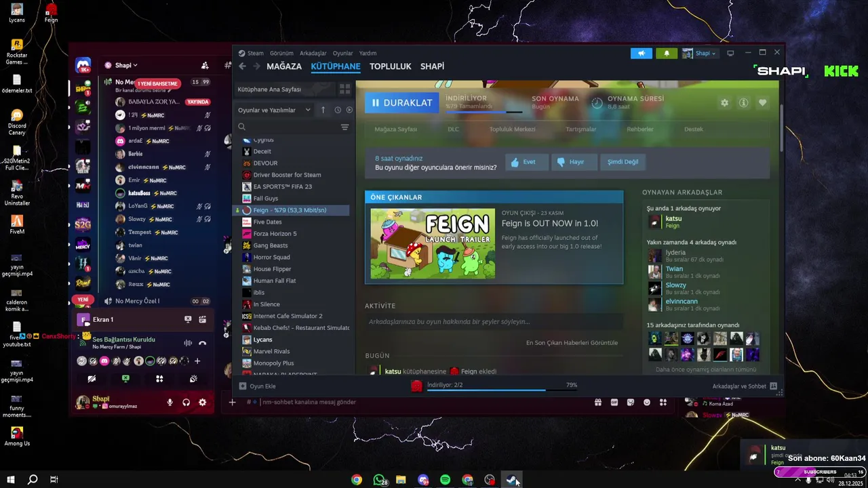Viewport: 868px width, 488px height.
Task: Toggle Discord camera on
Action: [92, 379]
